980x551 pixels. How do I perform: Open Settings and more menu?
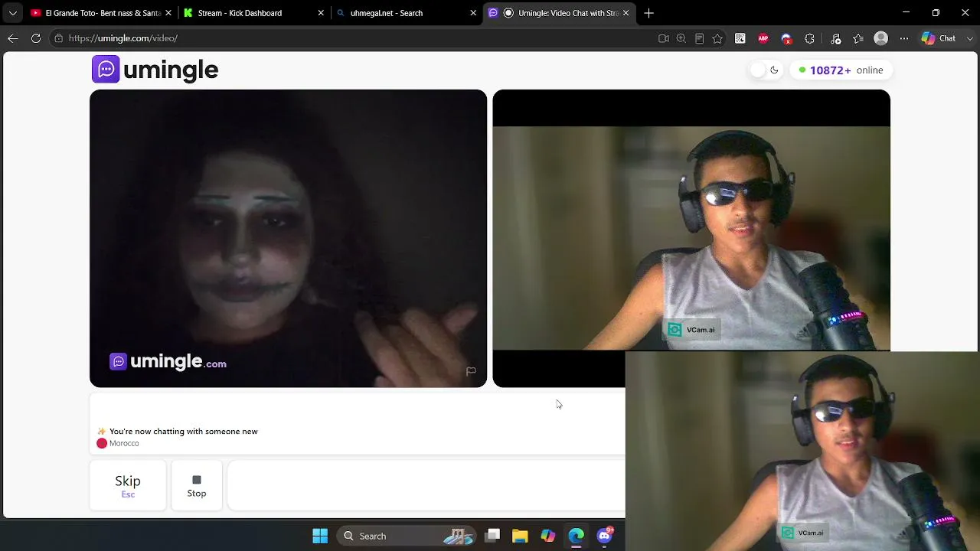(904, 38)
